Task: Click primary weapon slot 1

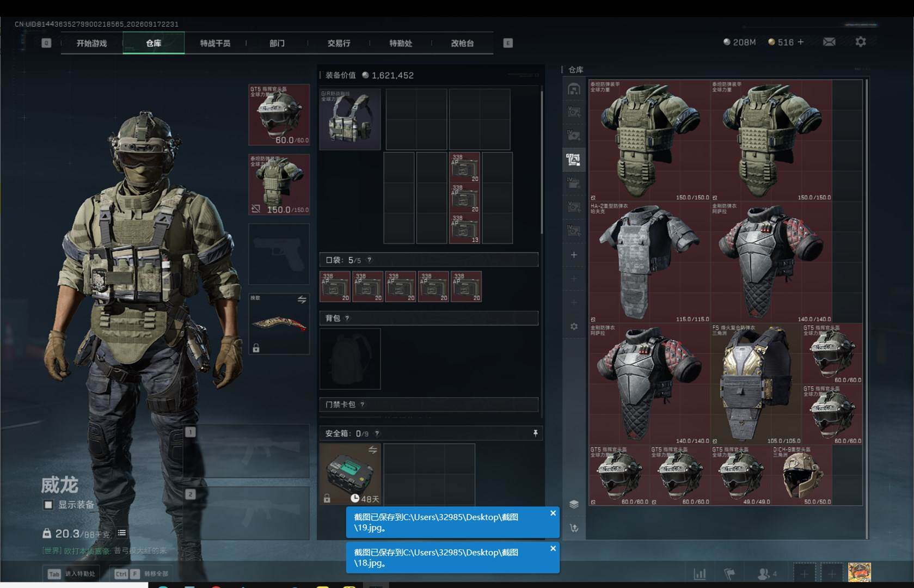Action: click(247, 451)
